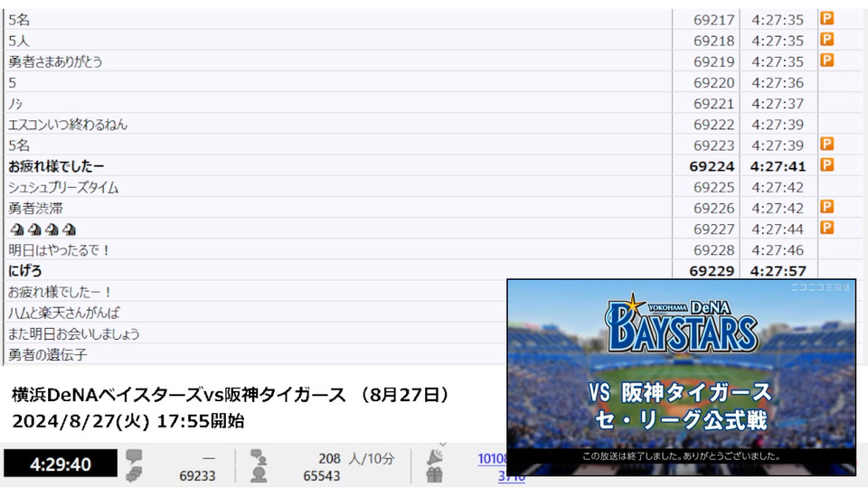Viewport: 868px width, 488px height.
Task: Click the single speech bubble comment-rate icon
Action: [x=134, y=456]
